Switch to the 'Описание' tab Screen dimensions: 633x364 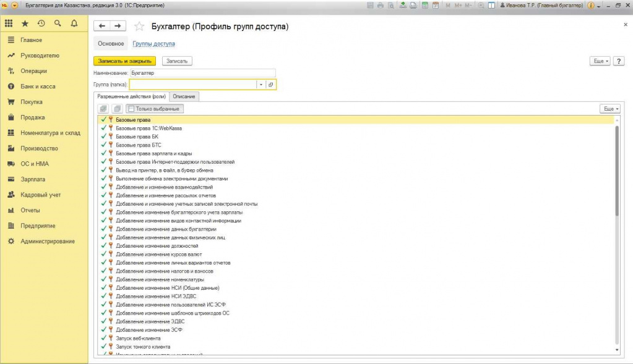(x=184, y=96)
